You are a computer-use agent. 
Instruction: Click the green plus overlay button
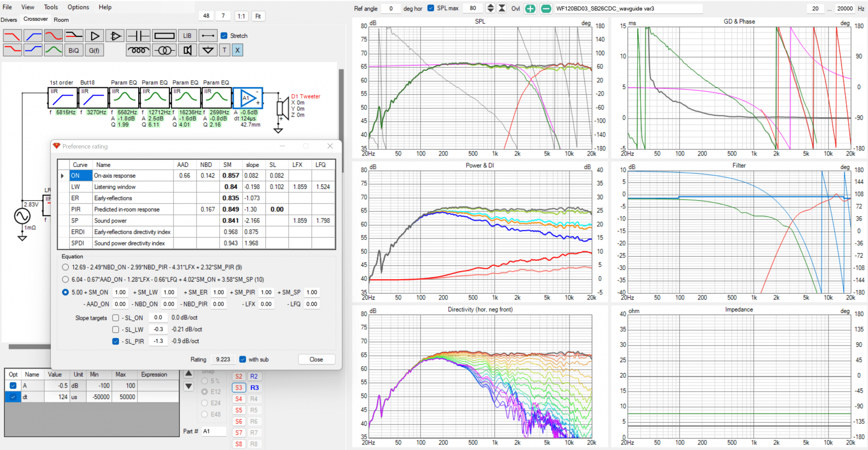pos(530,8)
